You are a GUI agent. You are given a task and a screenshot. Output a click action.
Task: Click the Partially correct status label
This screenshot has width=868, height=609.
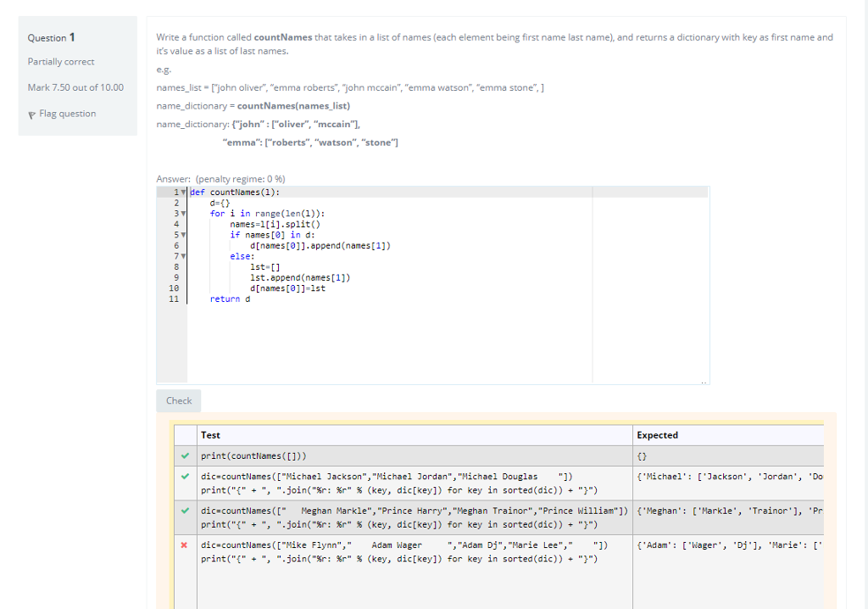coord(61,61)
